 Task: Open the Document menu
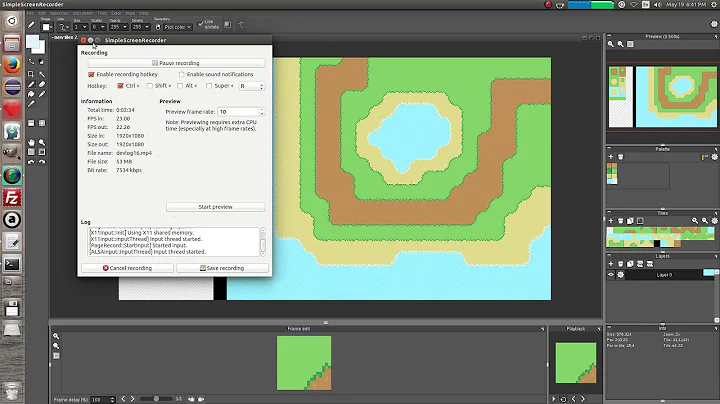click(x=83, y=13)
